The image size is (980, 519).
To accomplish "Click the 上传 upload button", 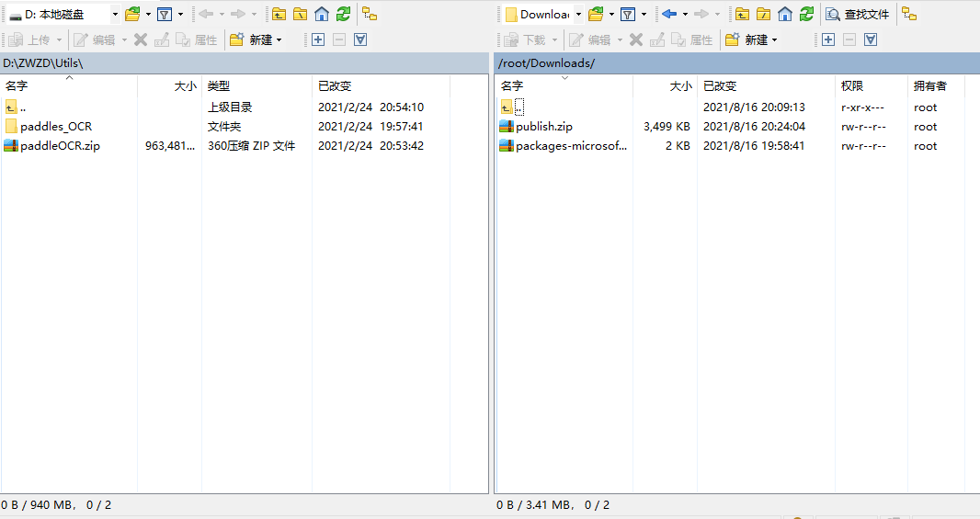I will [x=29, y=40].
